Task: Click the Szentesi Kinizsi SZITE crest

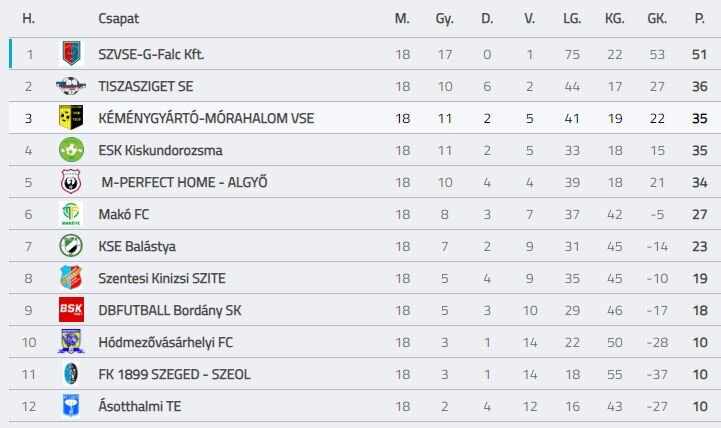Action: click(70, 278)
